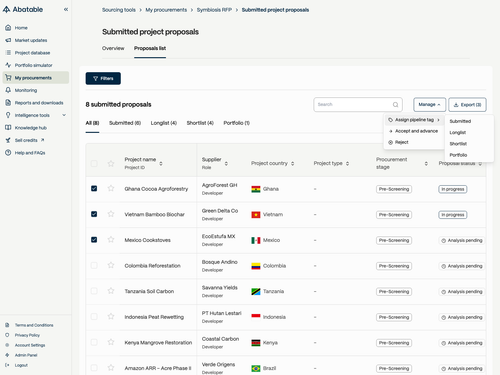
Task: Open Reports and downloads icon
Action: point(8,103)
